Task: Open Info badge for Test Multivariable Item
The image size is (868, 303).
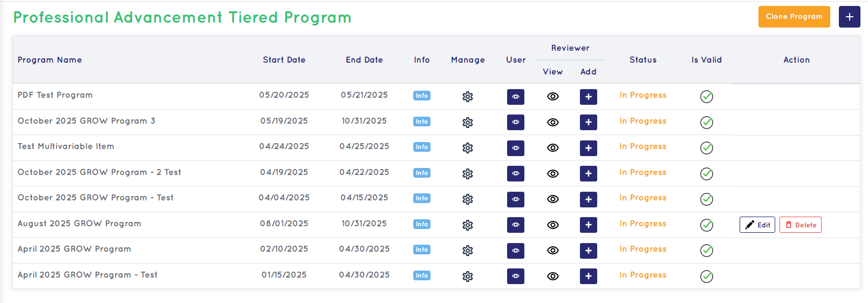Action: click(422, 147)
